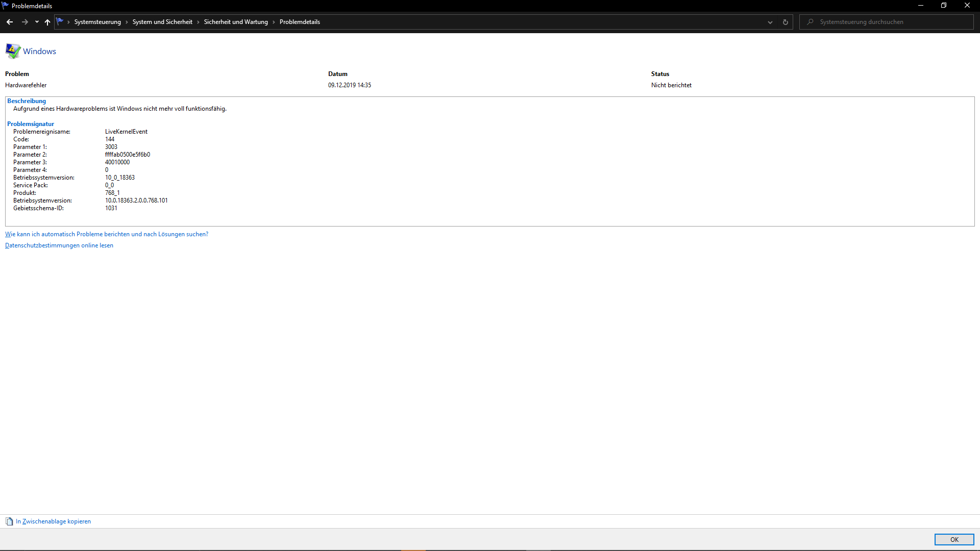Open recent locations dropdown near navigation arrows
Viewport: 980px width, 551px height.
37,22
